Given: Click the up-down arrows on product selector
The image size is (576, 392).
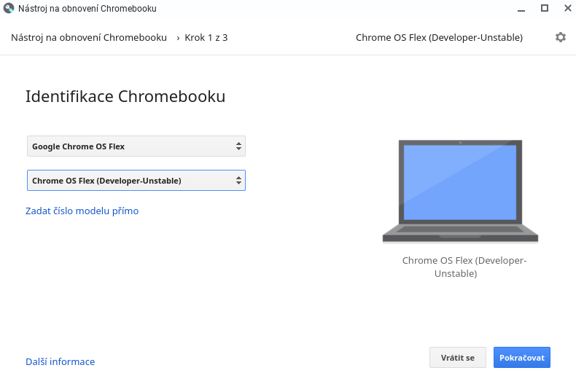Looking at the screenshot, I should click(x=238, y=180).
